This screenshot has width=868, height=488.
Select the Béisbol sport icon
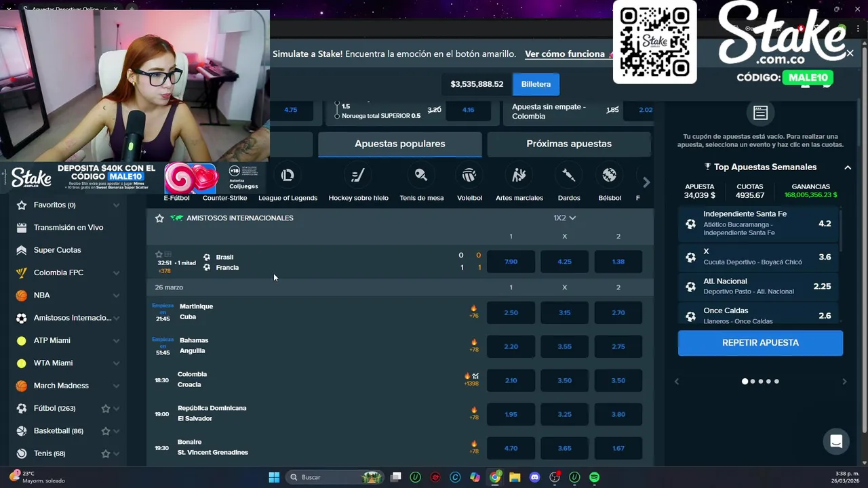tap(609, 176)
